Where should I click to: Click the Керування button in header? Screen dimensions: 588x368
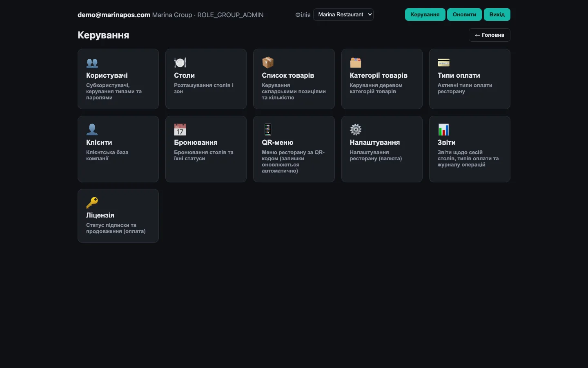tap(425, 15)
